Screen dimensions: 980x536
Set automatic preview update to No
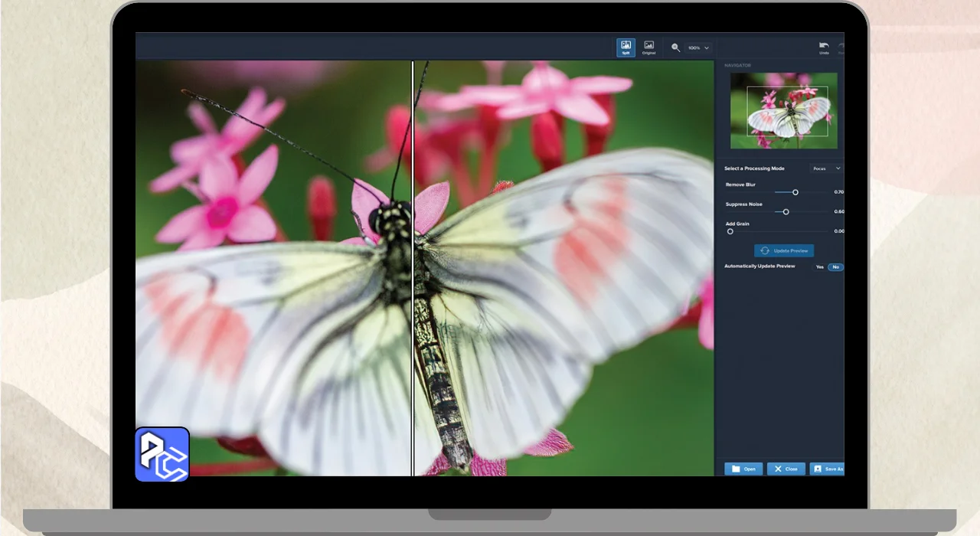pos(835,267)
